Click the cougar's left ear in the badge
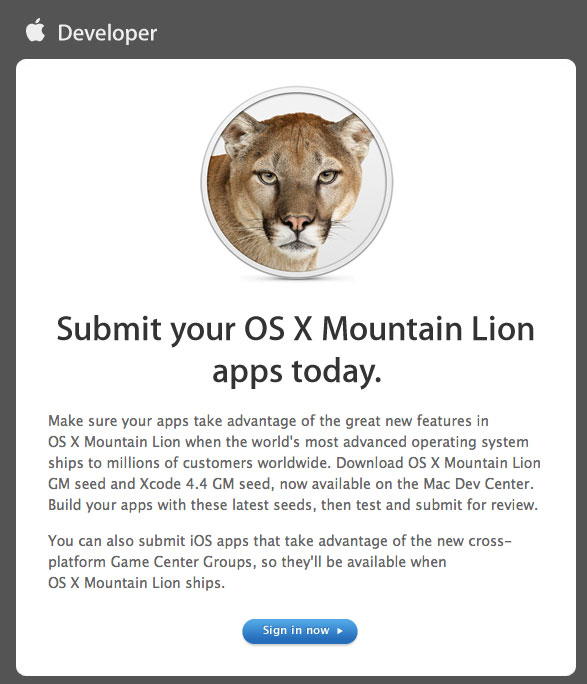The width and height of the screenshot is (587, 684). click(239, 133)
